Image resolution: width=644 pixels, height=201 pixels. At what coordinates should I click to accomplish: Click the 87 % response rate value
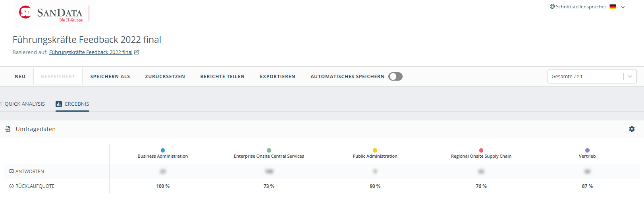pos(587,186)
